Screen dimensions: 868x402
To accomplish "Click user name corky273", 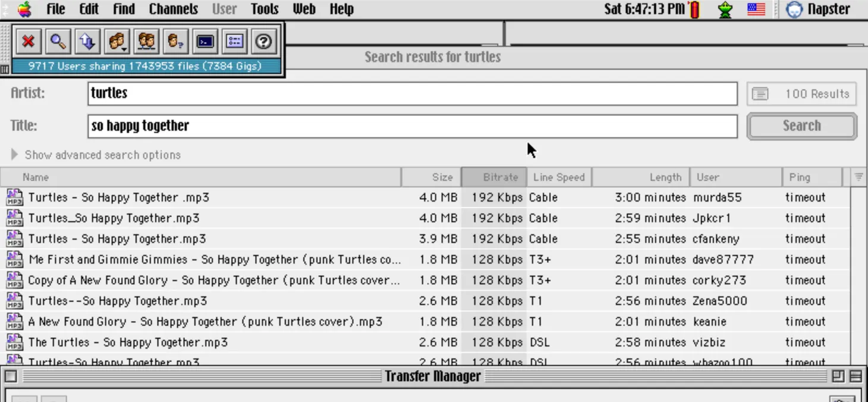I will click(719, 280).
